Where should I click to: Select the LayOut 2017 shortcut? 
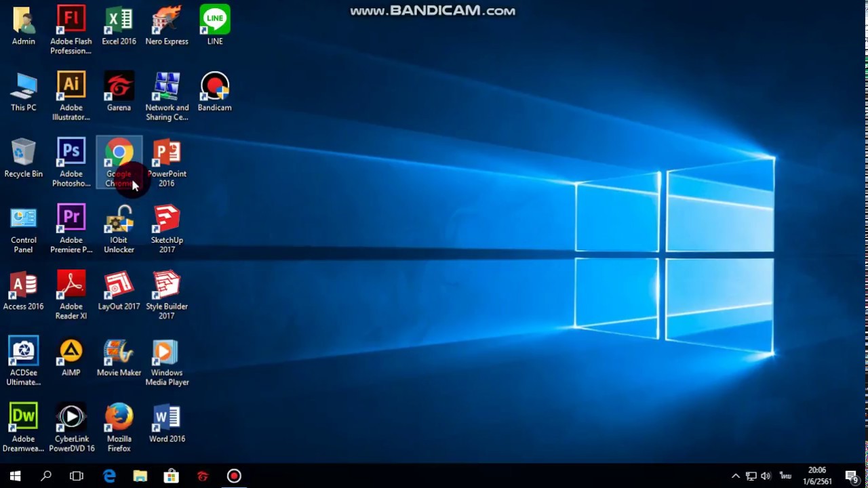coord(119,291)
